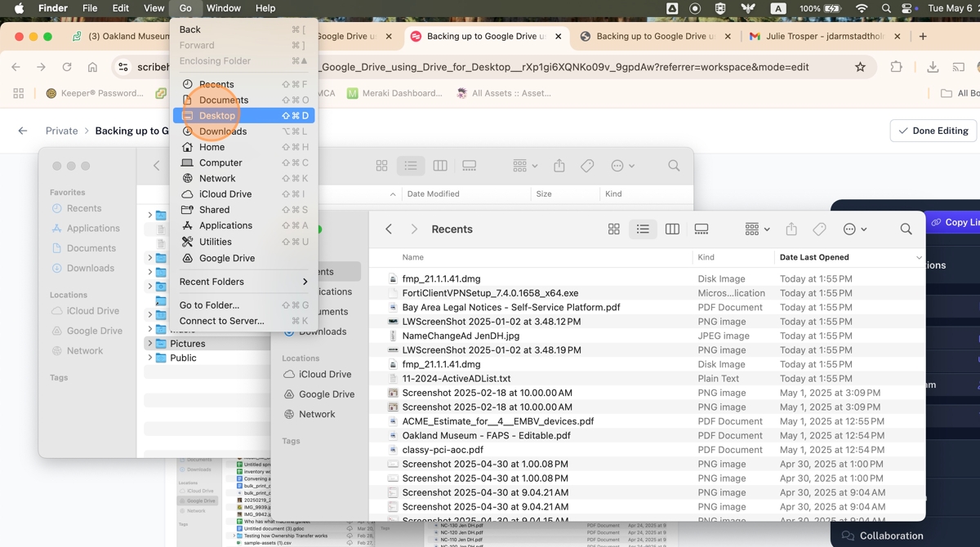Click the browser home button
The height and width of the screenshot is (547, 980).
click(x=92, y=67)
